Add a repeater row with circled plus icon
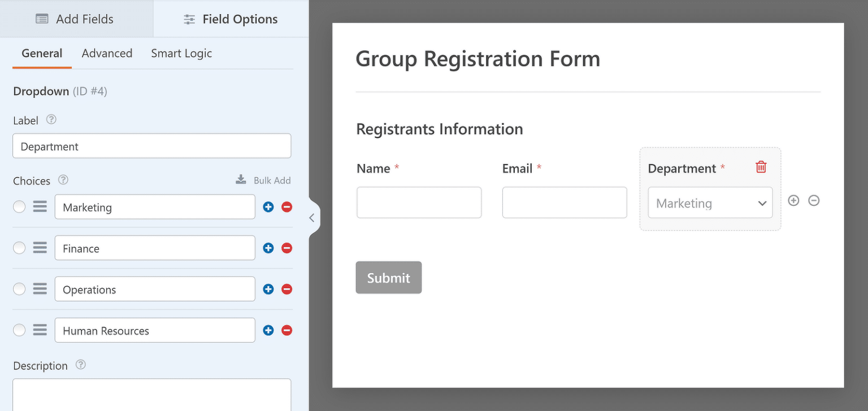This screenshot has height=411, width=868. 793,200
